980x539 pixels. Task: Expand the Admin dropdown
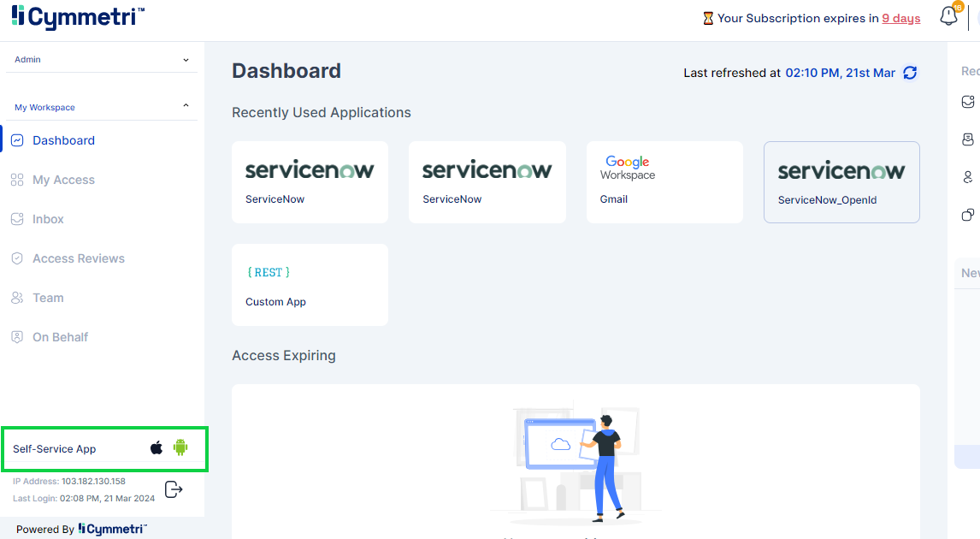point(102,59)
